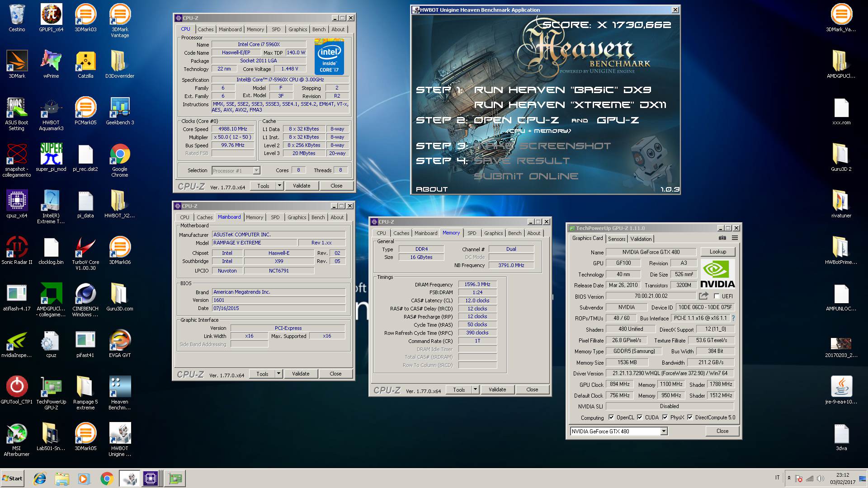The height and width of the screenshot is (488, 868).
Task: Click the Tools button in CPU-Z Memory window
Action: 459,389
